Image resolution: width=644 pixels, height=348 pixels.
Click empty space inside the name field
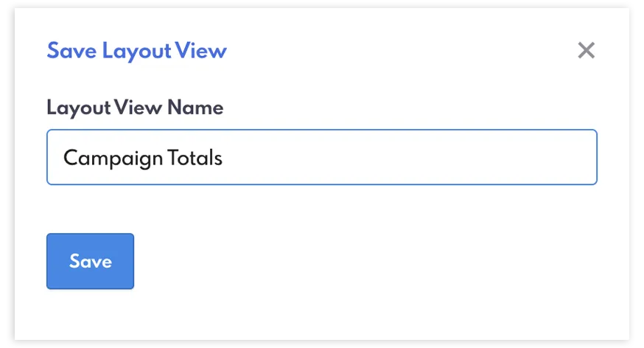413,158
